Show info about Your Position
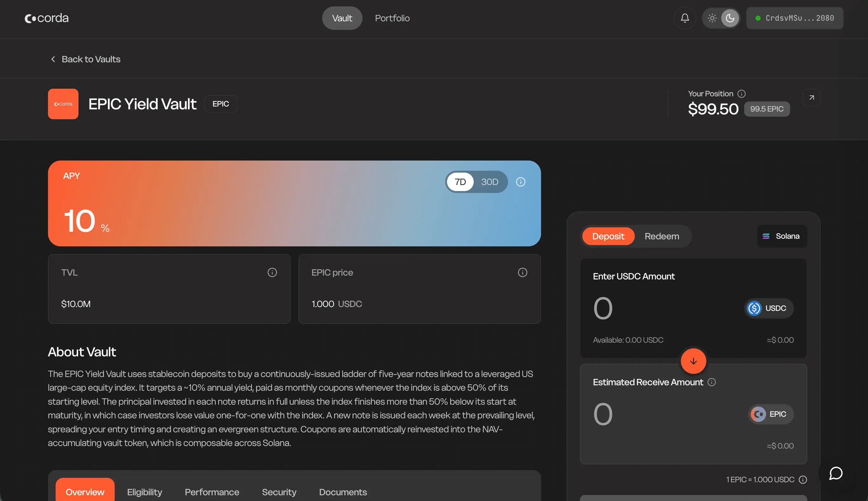Screen dimensions: 868x501 [742, 93]
